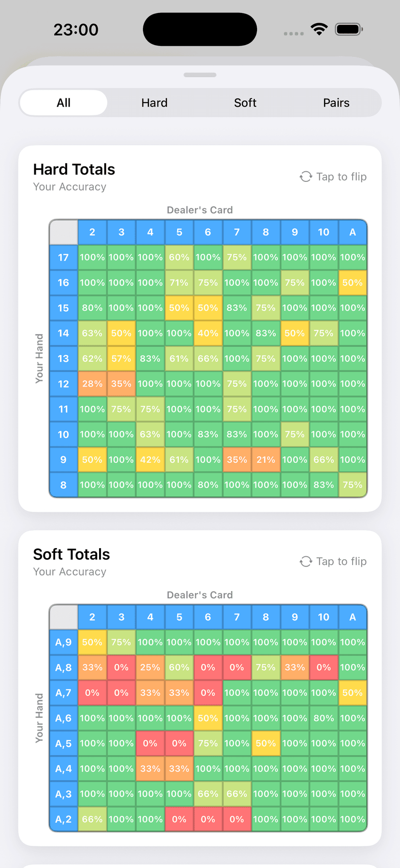This screenshot has height=868, width=400.
Task: Switch to the Soft tab
Action: click(245, 103)
